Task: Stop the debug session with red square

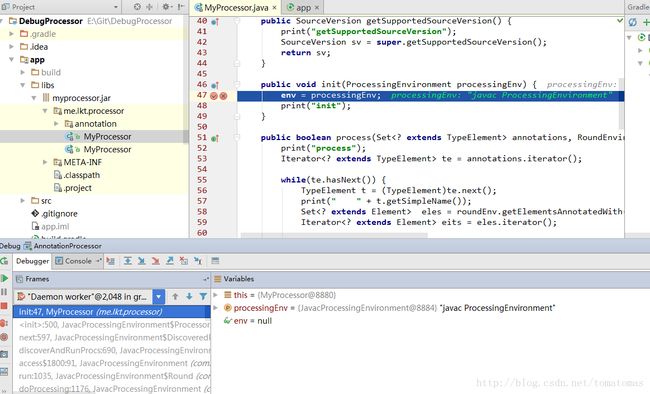Action: coord(4,306)
